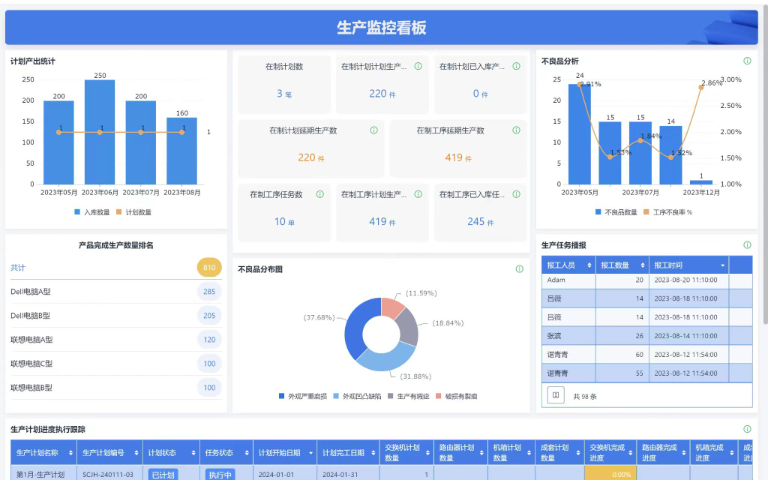Click info icon on 不良品分析 panel
Screen dimensions: 768x480
point(746,61)
